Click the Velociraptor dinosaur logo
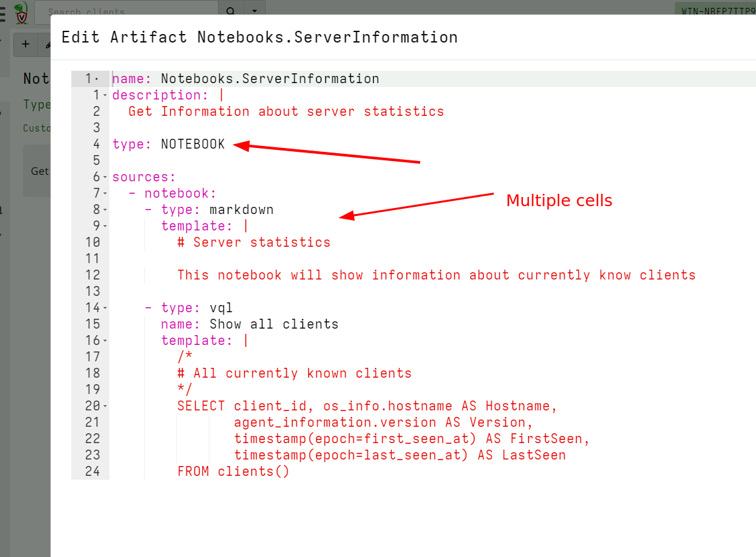The height and width of the screenshot is (557, 756). [x=22, y=12]
